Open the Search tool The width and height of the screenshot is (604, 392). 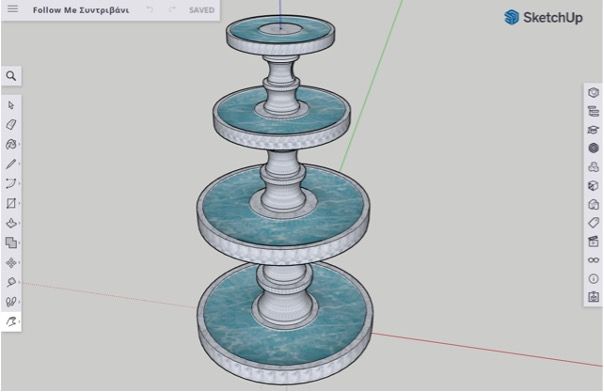(11, 76)
